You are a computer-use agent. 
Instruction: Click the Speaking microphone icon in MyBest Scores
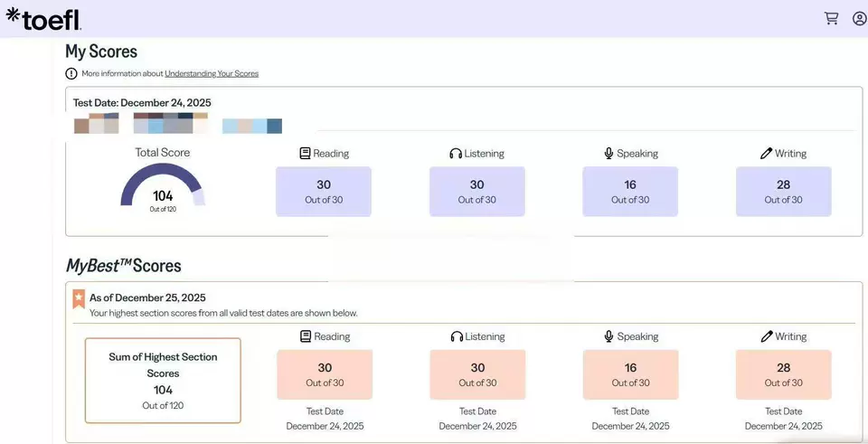click(x=609, y=336)
